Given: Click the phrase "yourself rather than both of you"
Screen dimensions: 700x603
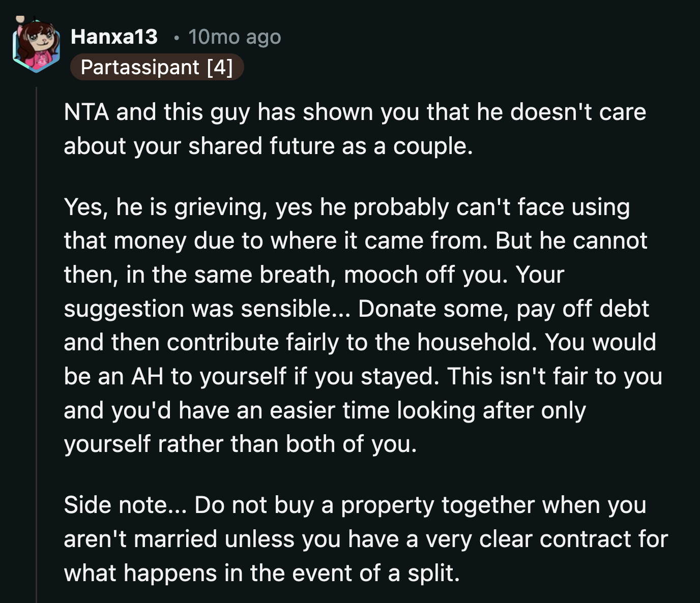Looking at the screenshot, I should tap(240, 444).
